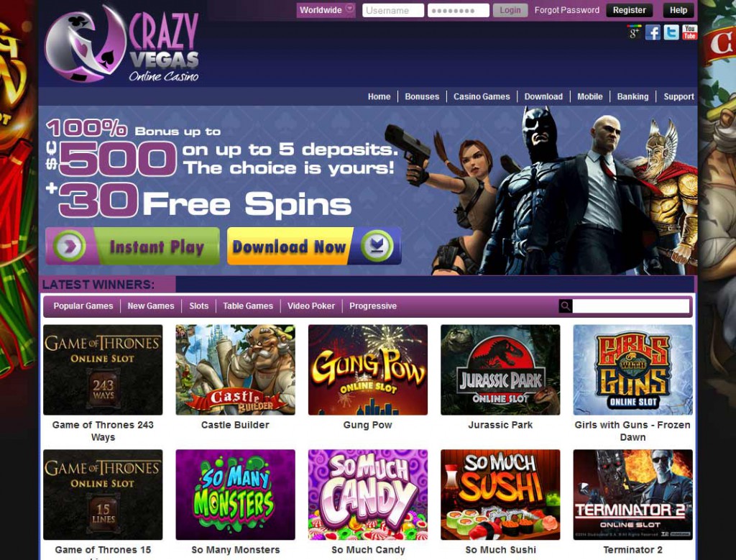Click the Crazy Vegas logo

[x=122, y=44]
